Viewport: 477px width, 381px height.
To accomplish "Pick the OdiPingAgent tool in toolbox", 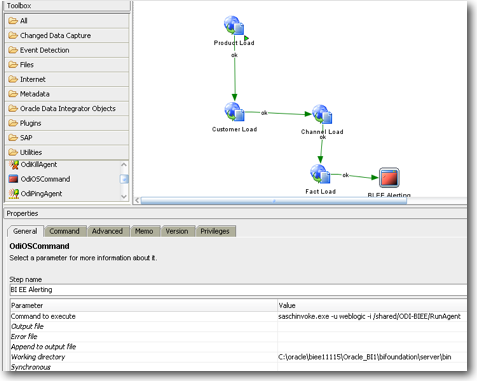I will pyautogui.click(x=35, y=194).
